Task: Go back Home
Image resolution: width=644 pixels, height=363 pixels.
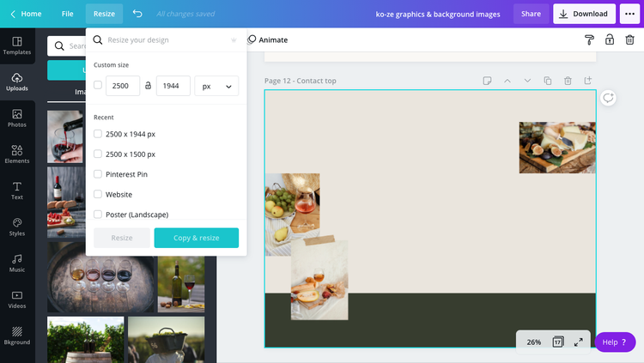Action: coord(26,14)
